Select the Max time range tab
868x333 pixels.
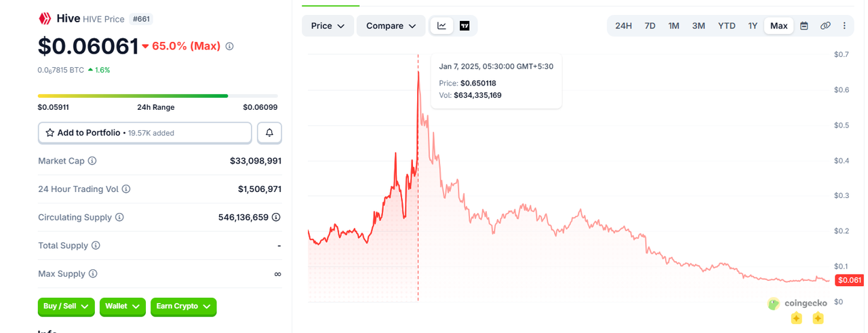coord(778,26)
